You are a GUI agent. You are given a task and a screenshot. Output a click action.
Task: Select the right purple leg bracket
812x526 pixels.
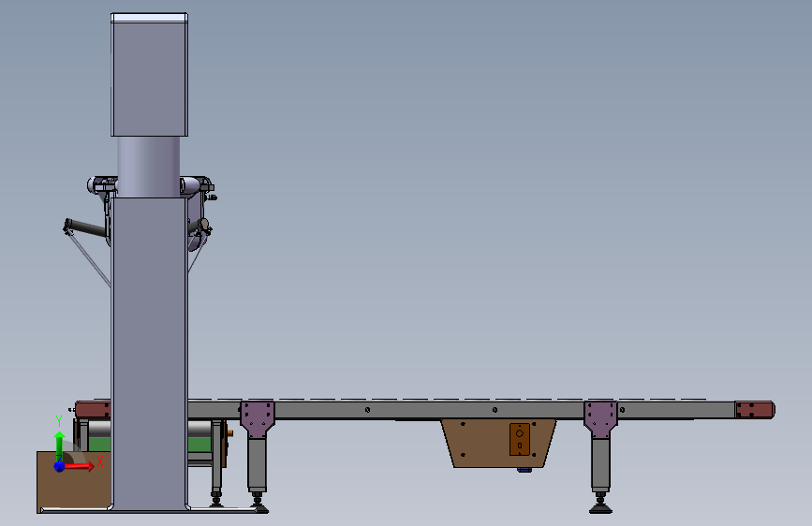pyautogui.click(x=600, y=419)
